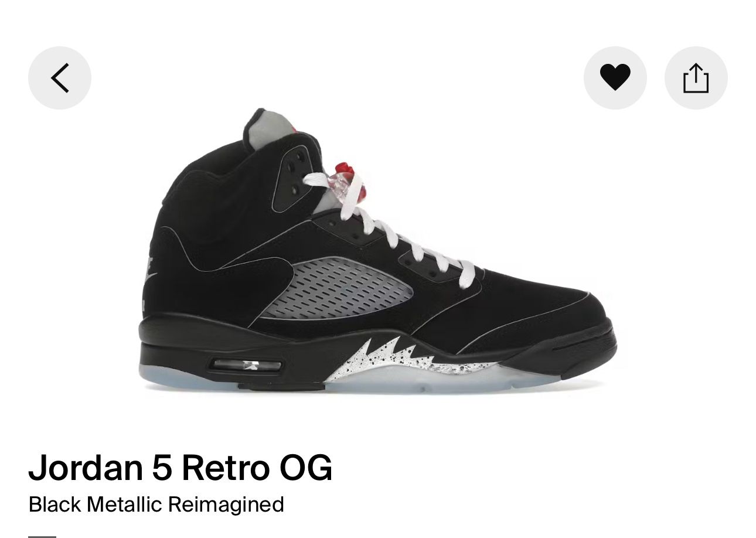
Task: Click the visible Air unit in heel
Action: coord(246,366)
